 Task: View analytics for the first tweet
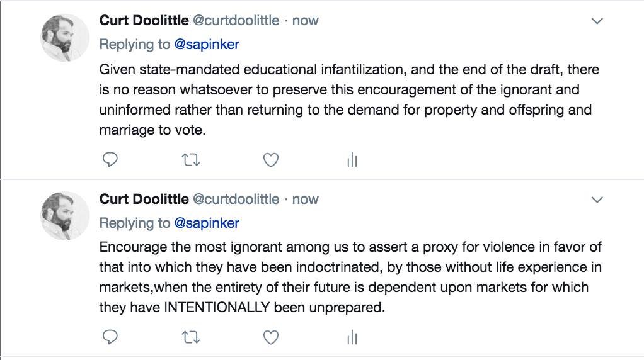(x=352, y=160)
